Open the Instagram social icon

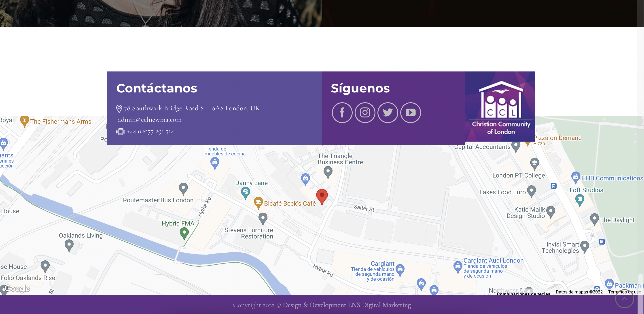click(365, 113)
